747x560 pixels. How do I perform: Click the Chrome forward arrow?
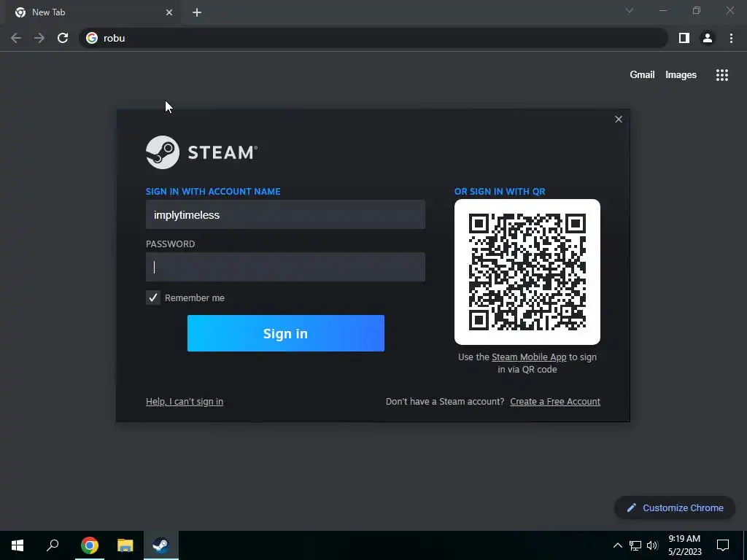click(x=39, y=38)
